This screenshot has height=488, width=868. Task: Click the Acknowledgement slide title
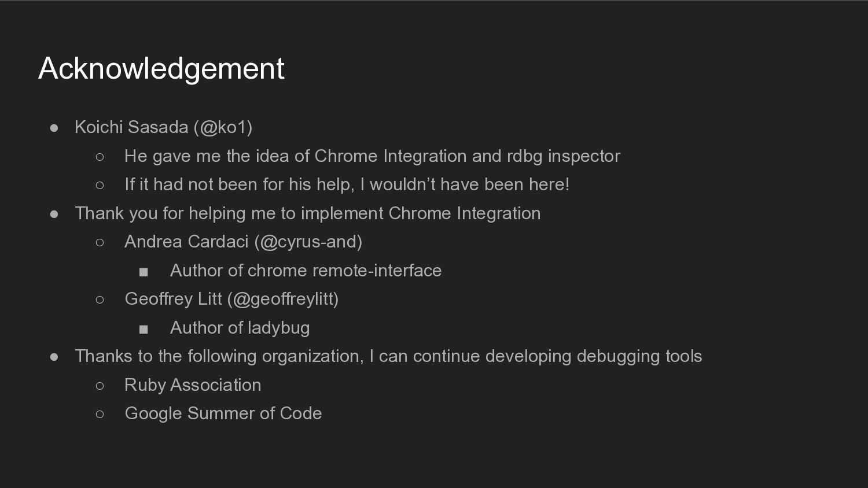coord(161,69)
